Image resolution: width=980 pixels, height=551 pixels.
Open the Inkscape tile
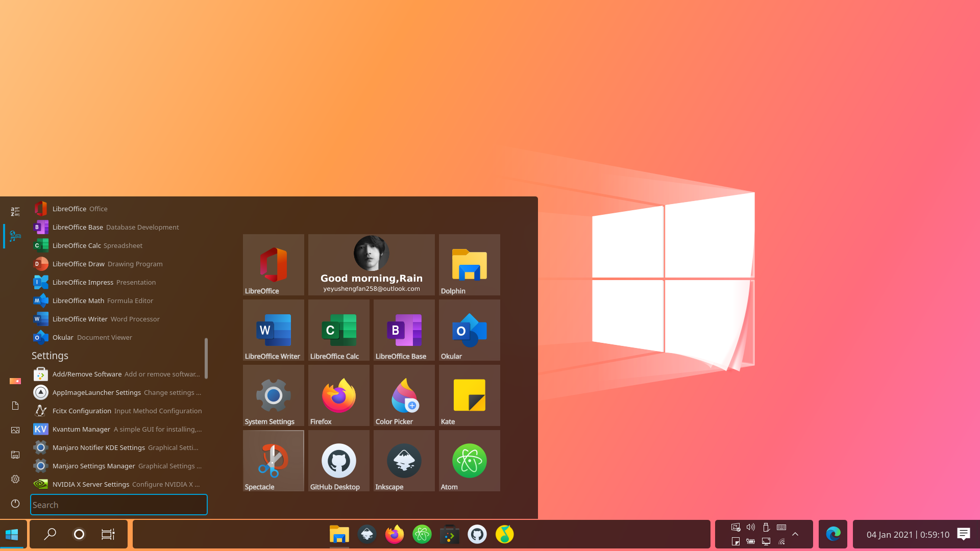point(404,461)
